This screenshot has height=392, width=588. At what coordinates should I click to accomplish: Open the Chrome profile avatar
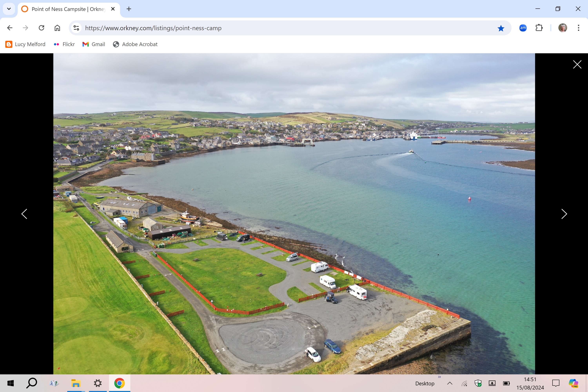tap(563, 28)
